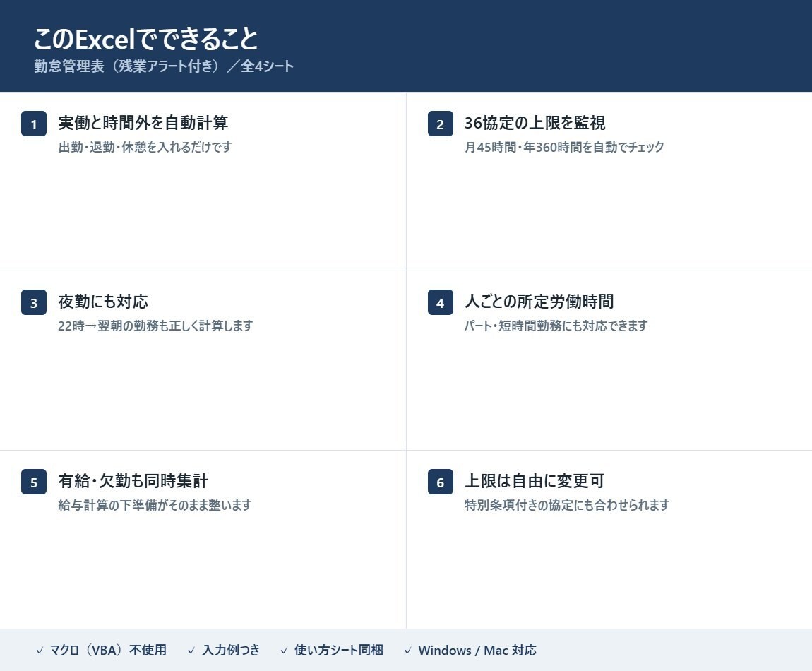
Task: Select the text 給与計算の下準備がそのまま整います
Action: pos(155,505)
